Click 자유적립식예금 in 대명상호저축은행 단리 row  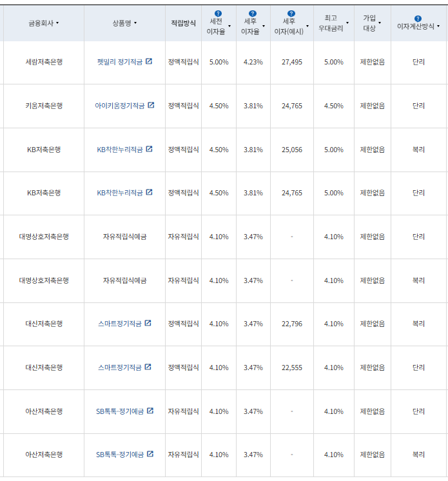[x=124, y=237]
